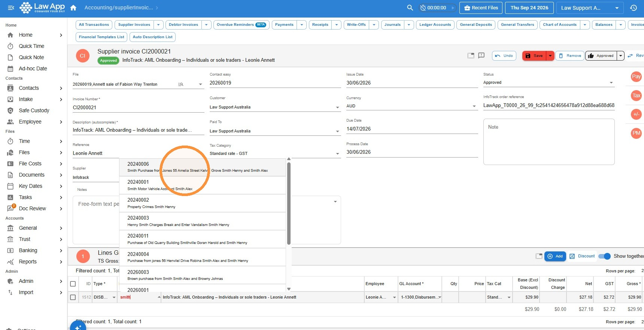Image resolution: width=644 pixels, height=330 pixels.
Task: Open the search magnifier icon
Action: point(410,7)
